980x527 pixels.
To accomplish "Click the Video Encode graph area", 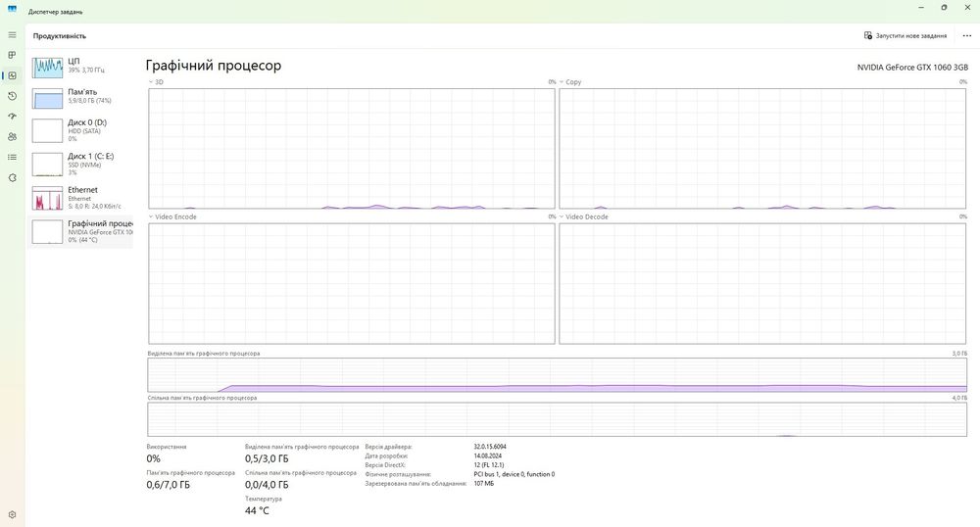I will pyautogui.click(x=351, y=283).
